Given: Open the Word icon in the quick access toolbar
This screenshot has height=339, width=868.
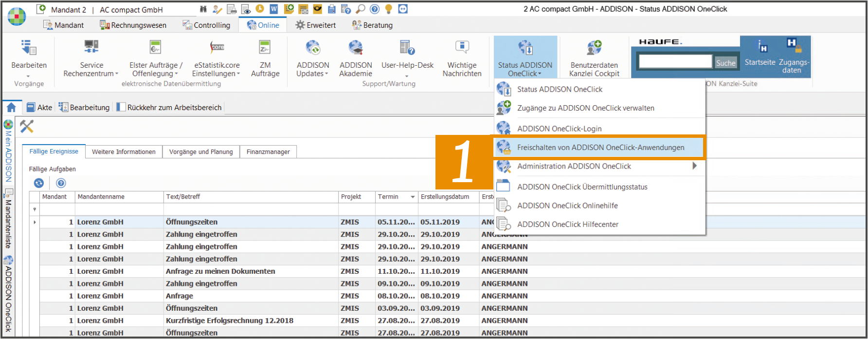Looking at the screenshot, I should point(274,9).
